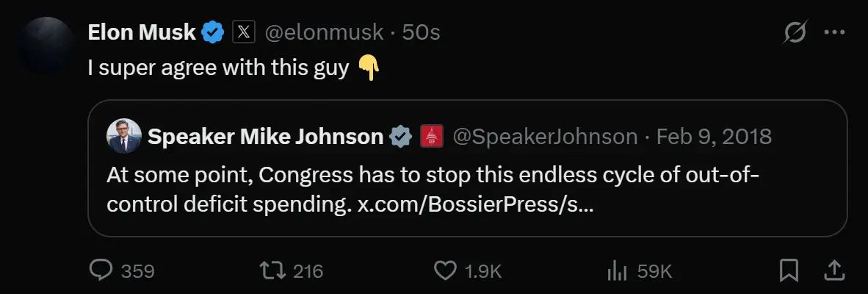868x294 pixels.
Task: Bookmark this post
Action: pos(789,270)
